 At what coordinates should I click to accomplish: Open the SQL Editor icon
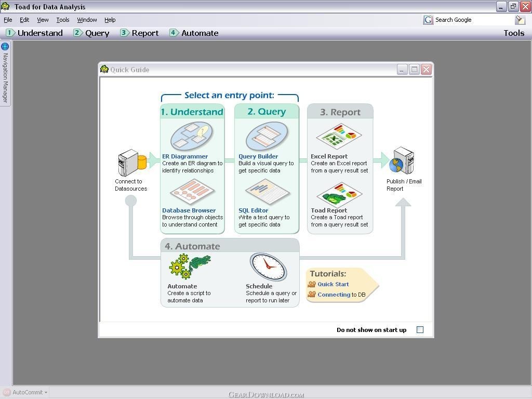coord(267,193)
